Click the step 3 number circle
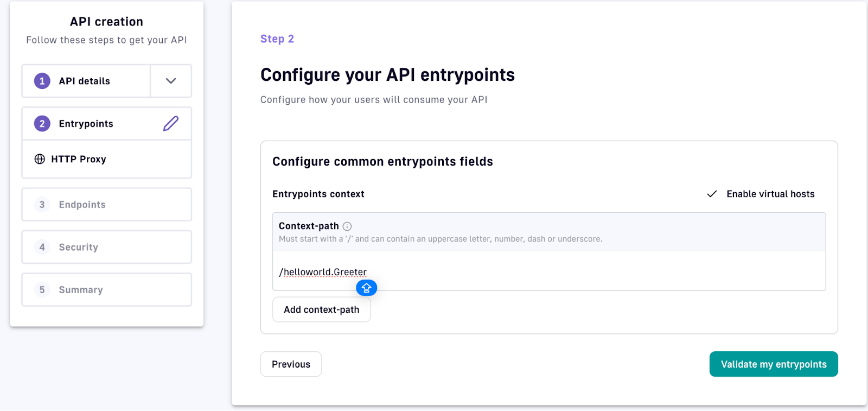 [x=42, y=205]
